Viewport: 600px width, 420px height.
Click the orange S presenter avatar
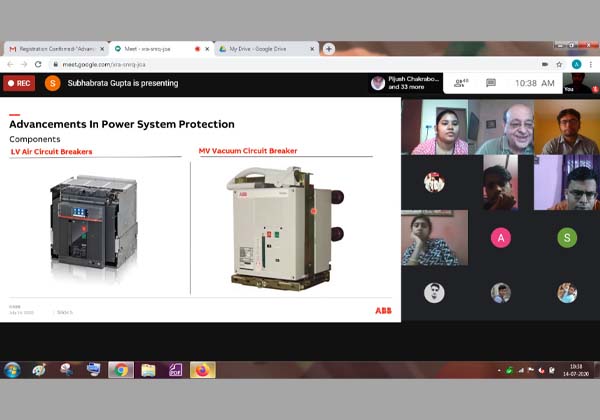click(x=52, y=83)
